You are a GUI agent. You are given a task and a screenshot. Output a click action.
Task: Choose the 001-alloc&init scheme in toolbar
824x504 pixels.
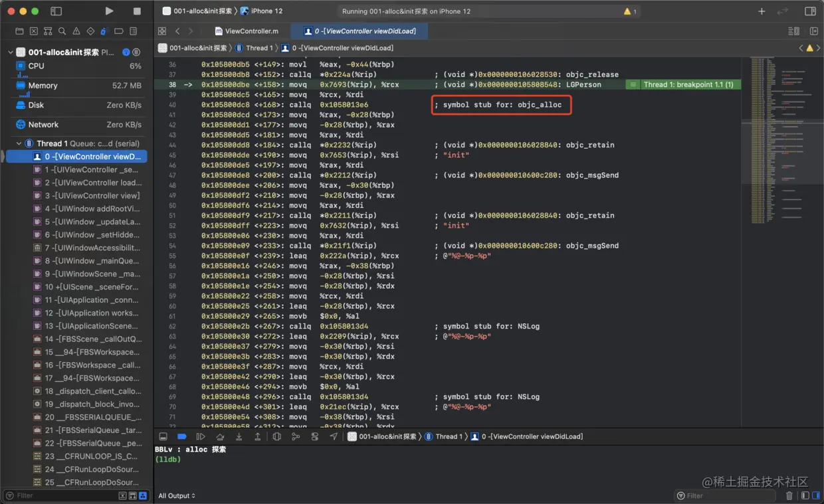(197, 11)
